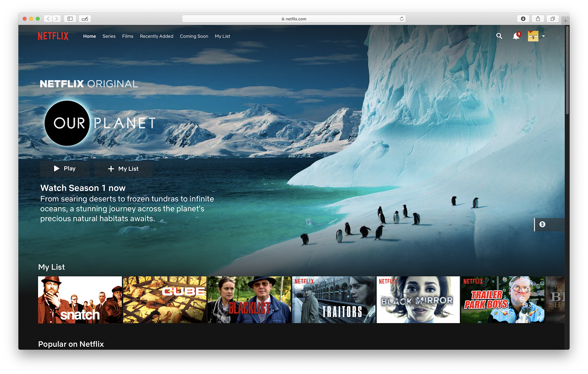Open the Series nav item
This screenshot has height=374, width=588.
pos(109,36)
